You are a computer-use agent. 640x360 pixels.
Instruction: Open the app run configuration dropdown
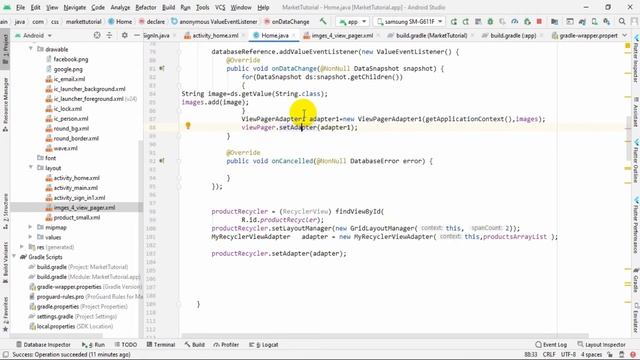(x=352, y=21)
